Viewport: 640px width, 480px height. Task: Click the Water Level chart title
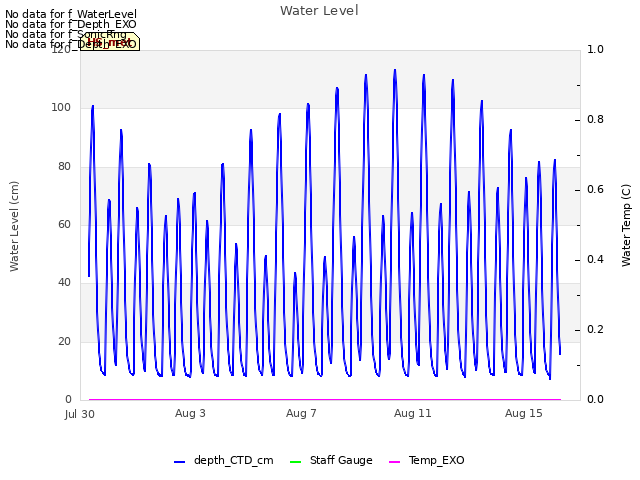[x=319, y=11]
